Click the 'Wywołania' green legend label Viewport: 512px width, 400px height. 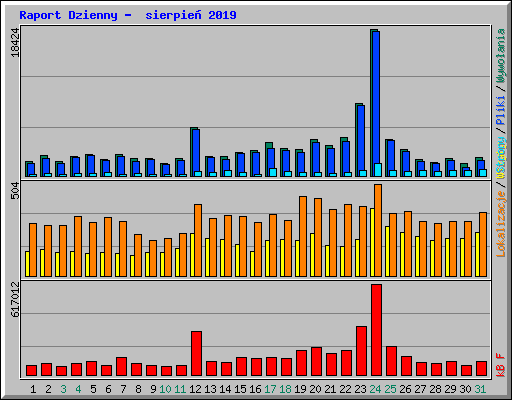(x=501, y=56)
